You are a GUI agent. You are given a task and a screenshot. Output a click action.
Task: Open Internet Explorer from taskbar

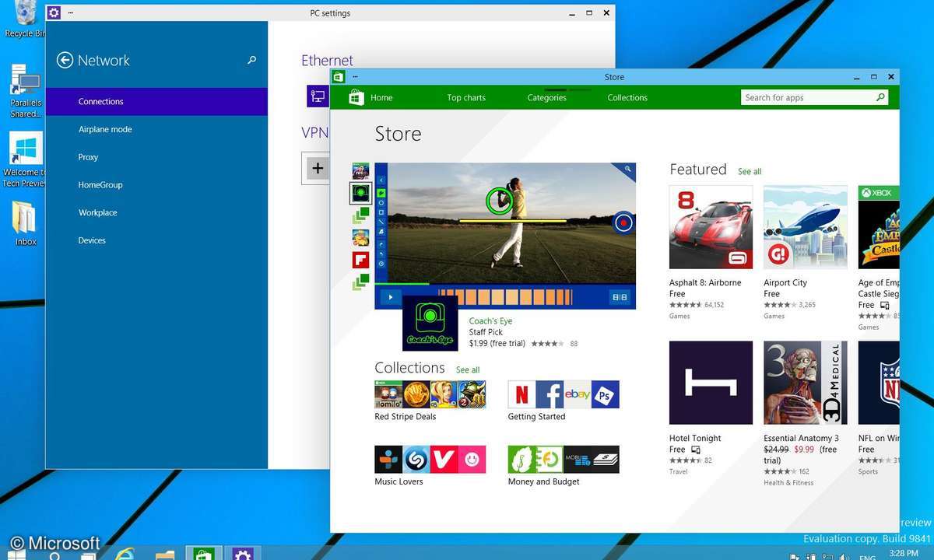tap(125, 553)
